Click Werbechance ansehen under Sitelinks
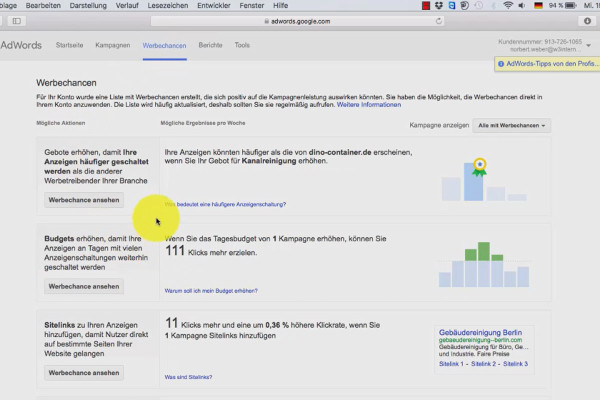This screenshot has height=400, width=600. point(84,373)
